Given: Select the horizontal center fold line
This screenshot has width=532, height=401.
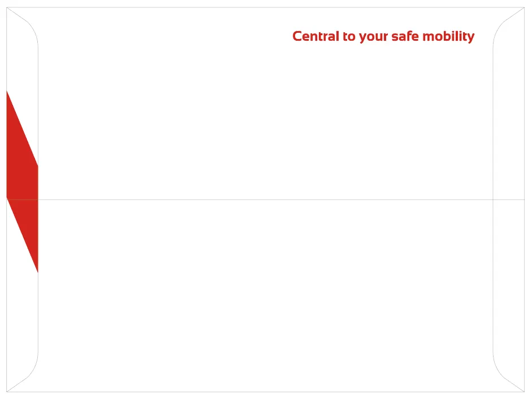Looking at the screenshot, I should pyautogui.click(x=266, y=200).
